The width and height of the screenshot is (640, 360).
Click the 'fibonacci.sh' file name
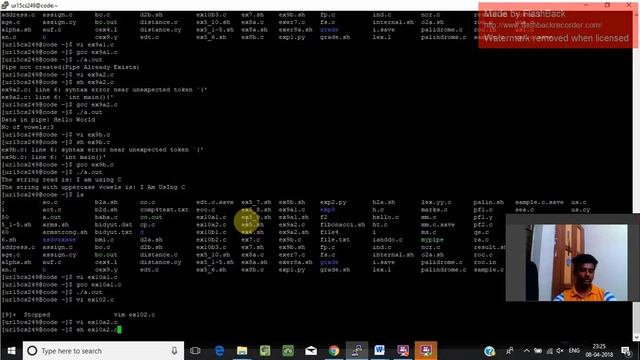pyautogui.click(x=342, y=225)
